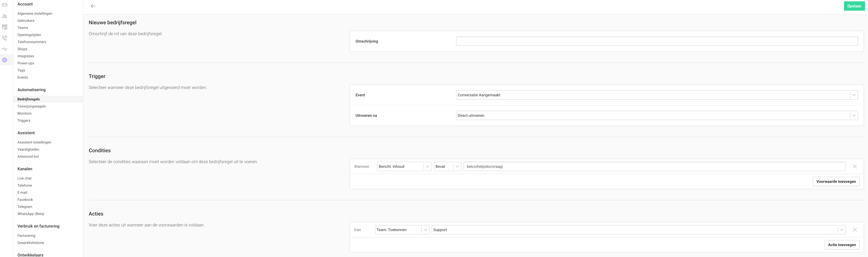Open Power-ups settings
Viewport: 868px width, 257px height.
tap(26, 63)
